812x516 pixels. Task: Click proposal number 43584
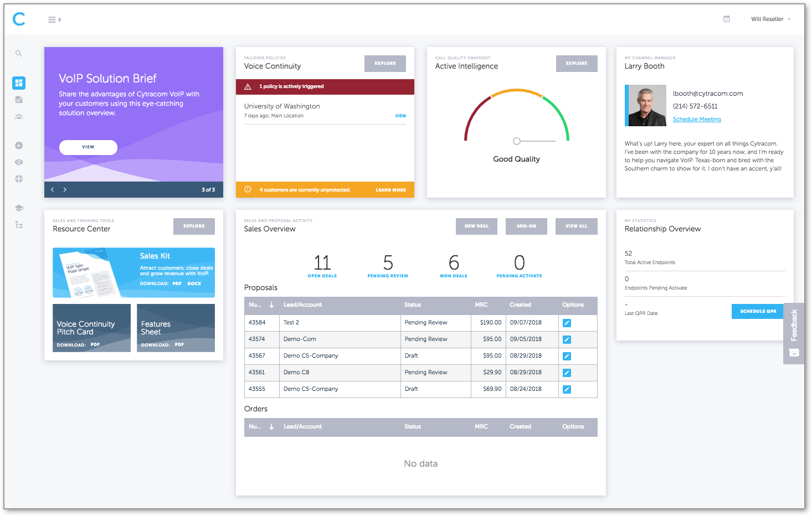tap(257, 323)
